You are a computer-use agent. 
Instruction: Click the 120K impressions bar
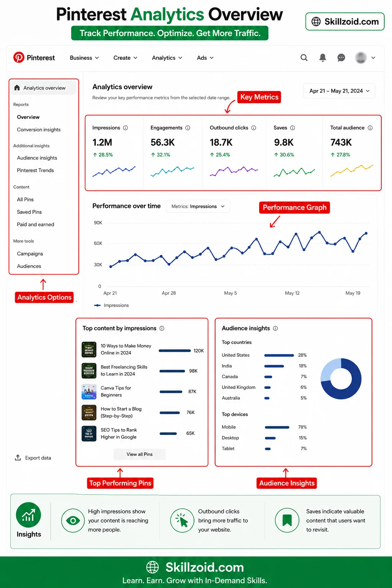click(x=175, y=351)
